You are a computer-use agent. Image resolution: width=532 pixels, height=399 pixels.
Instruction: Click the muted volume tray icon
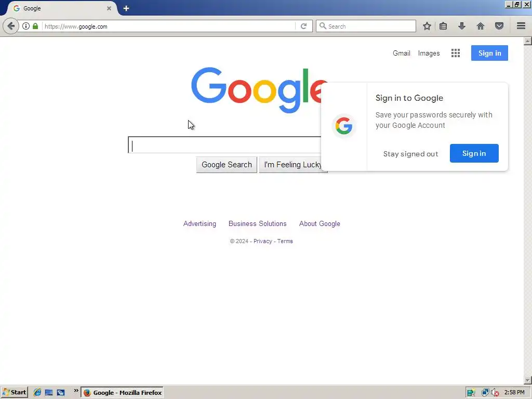[495, 393]
